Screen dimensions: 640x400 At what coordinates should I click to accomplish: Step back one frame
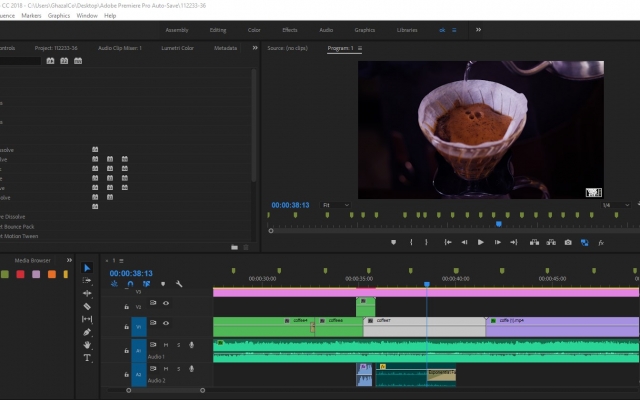[464, 242]
